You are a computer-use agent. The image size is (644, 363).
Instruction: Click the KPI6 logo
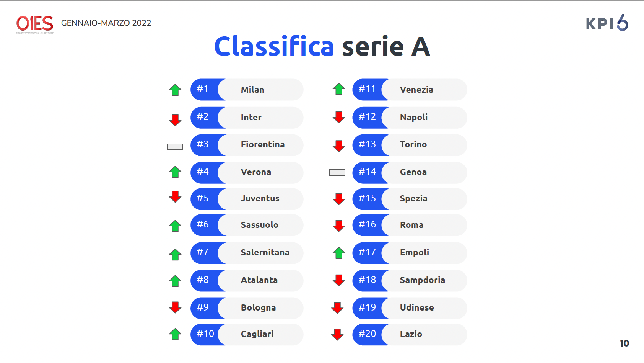[607, 23]
